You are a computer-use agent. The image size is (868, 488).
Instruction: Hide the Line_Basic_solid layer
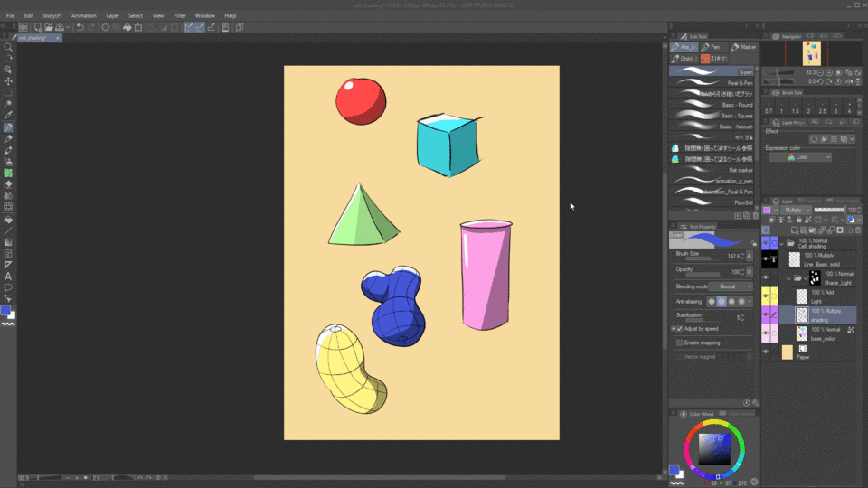[766, 259]
